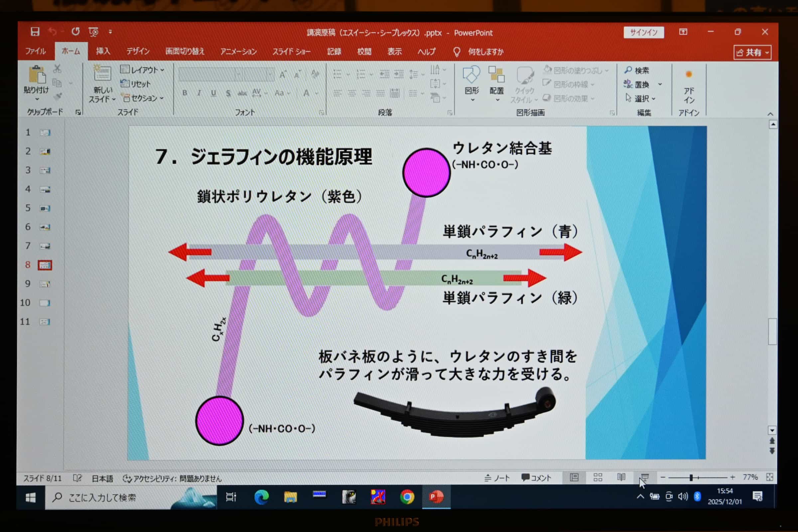798x532 pixels.
Task: Expand the Layout (レイアウト) dropdown
Action: 143,70
